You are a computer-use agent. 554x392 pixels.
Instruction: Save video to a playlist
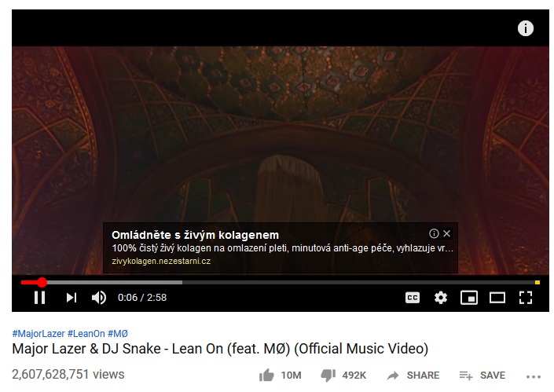pyautogui.click(x=482, y=375)
